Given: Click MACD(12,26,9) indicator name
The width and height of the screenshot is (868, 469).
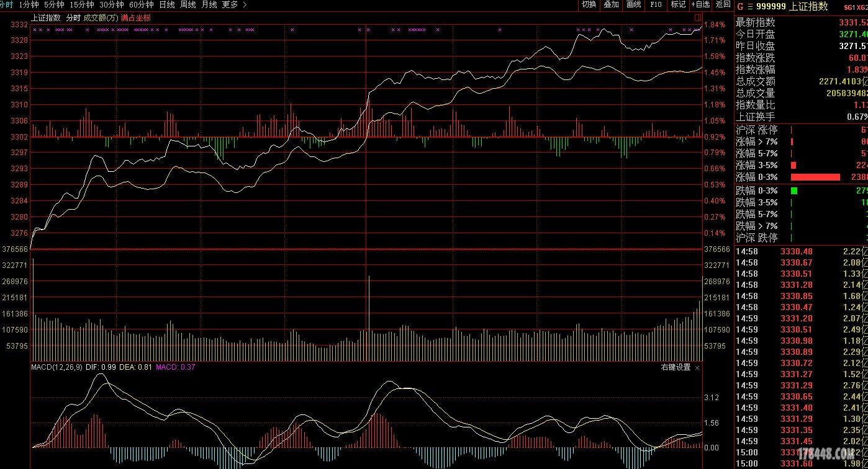Looking at the screenshot, I should coord(57,367).
